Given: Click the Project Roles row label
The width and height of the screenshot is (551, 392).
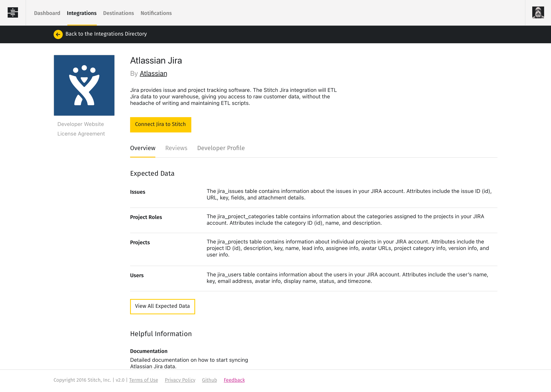Looking at the screenshot, I should point(146,217).
